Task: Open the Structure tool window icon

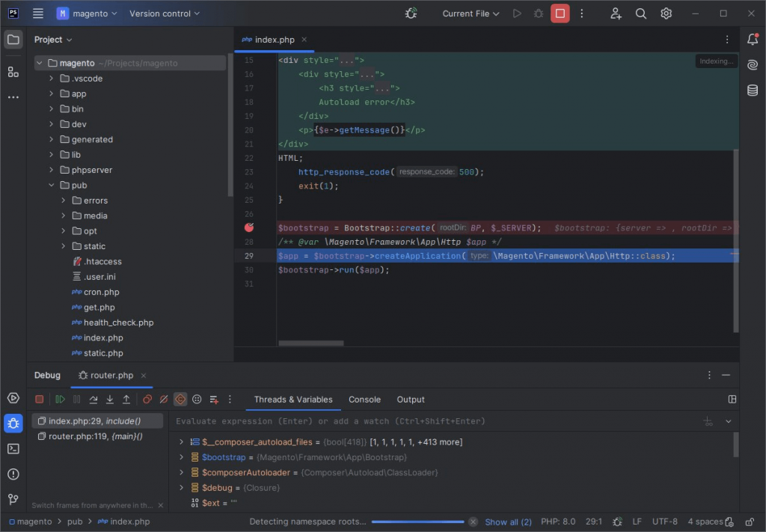Action: pos(13,73)
